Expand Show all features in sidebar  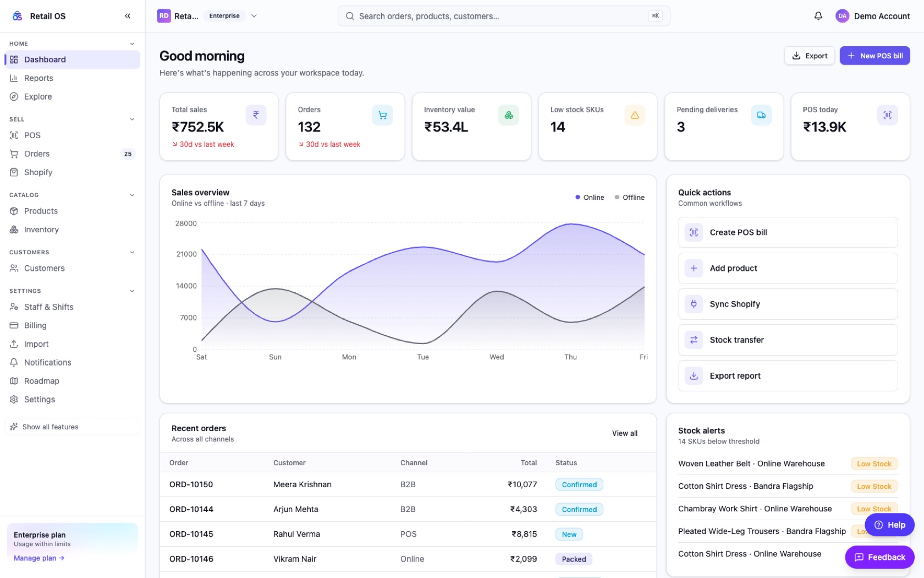tap(72, 427)
